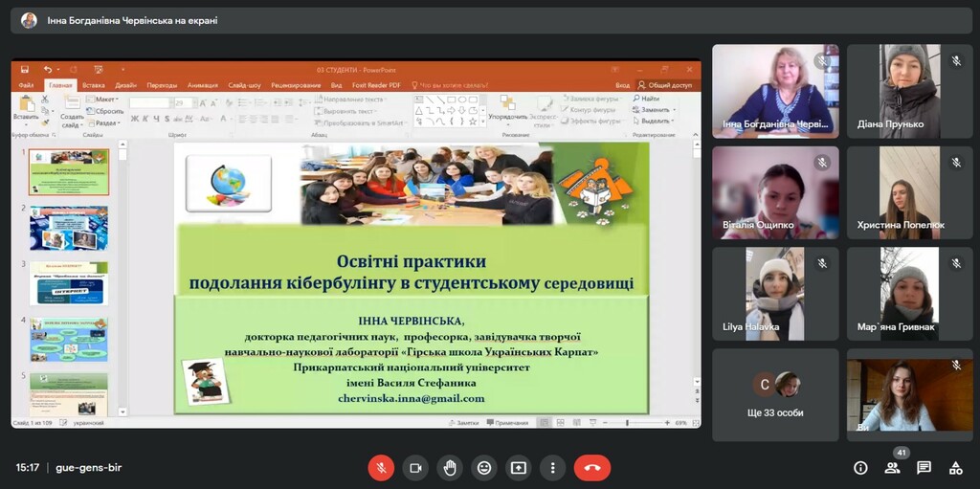Open the meeting details info icon
The width and height of the screenshot is (980, 489).
860,468
